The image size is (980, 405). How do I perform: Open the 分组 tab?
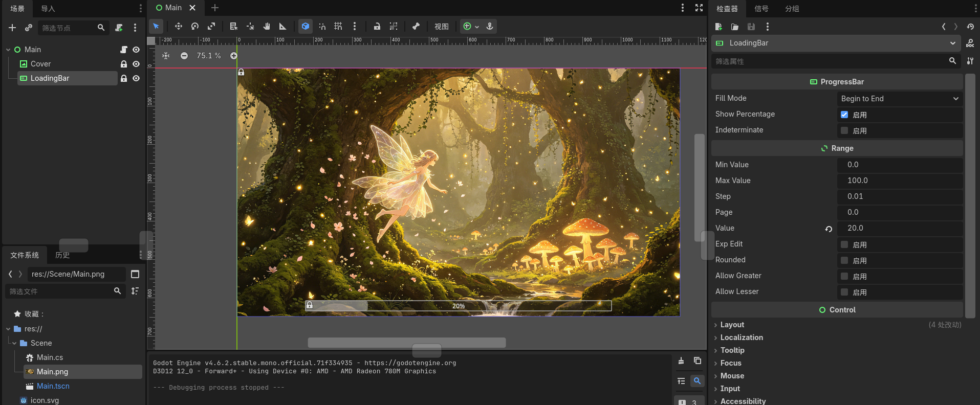(x=792, y=9)
